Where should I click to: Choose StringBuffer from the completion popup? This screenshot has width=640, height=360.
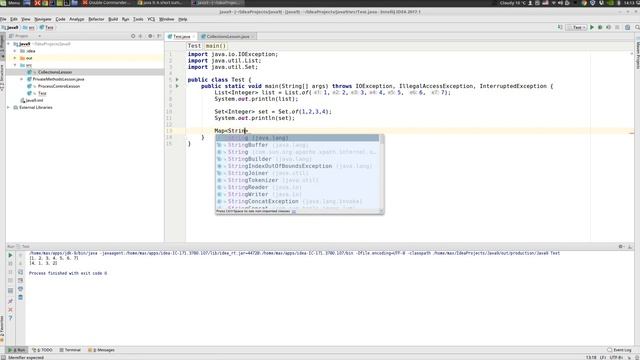click(x=298, y=145)
